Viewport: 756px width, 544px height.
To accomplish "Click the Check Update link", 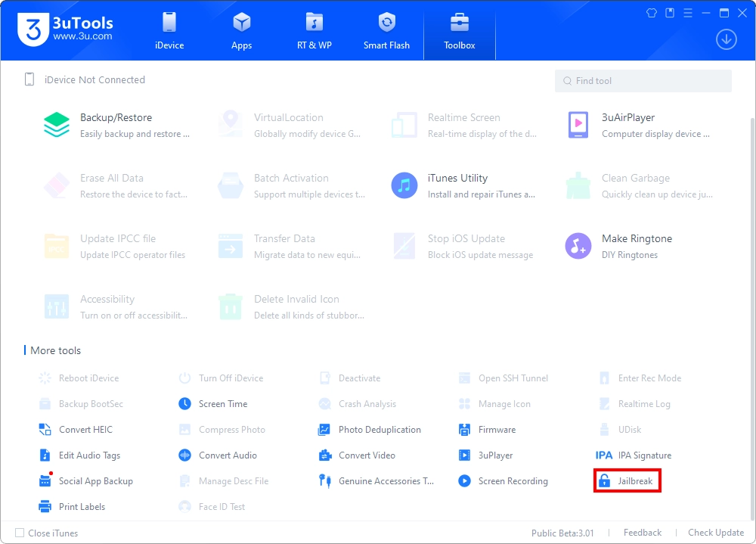I will click(716, 533).
